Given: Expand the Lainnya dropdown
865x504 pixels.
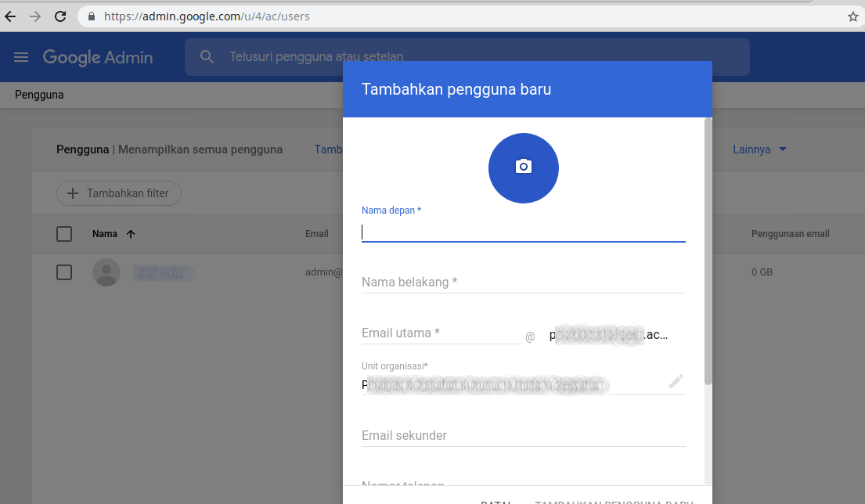Looking at the screenshot, I should (x=759, y=149).
